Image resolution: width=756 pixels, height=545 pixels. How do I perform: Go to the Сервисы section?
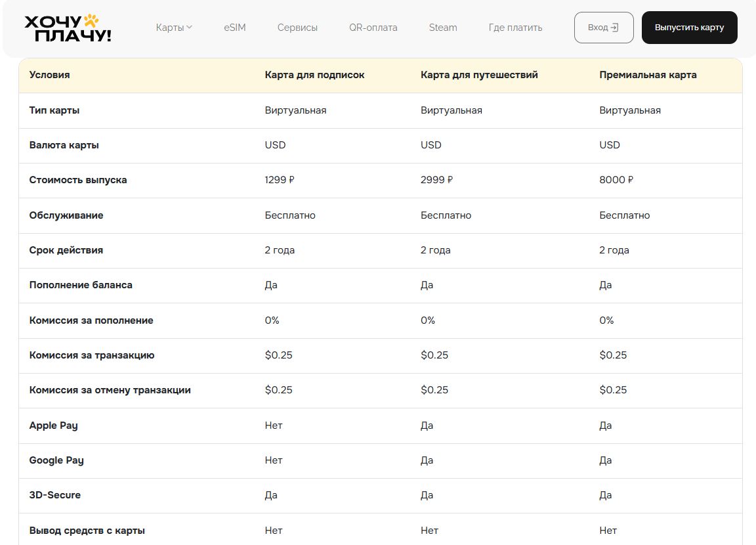click(x=297, y=28)
